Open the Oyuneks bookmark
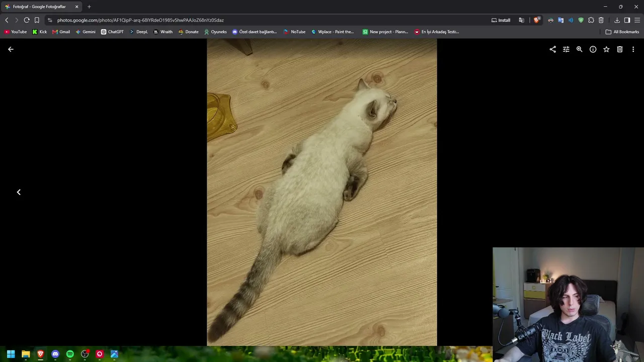This screenshot has width=644, height=362. (215, 32)
